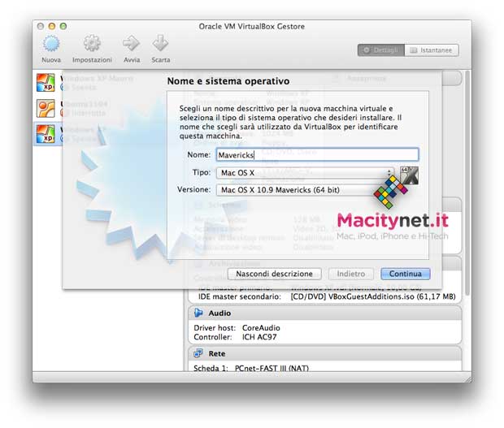Click the CoreAudio driver value

(261, 328)
